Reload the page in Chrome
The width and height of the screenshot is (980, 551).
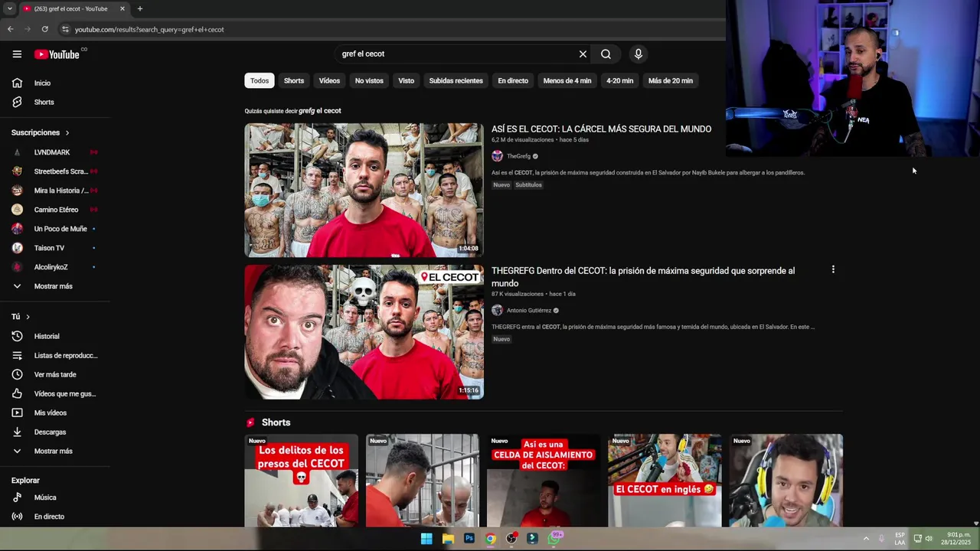coord(45,29)
